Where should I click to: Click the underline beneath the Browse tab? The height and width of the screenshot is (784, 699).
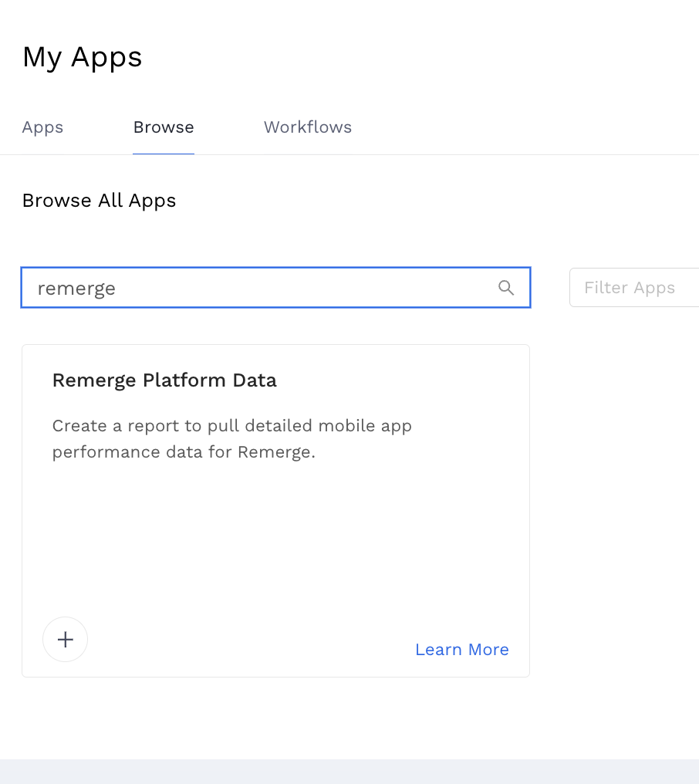pos(164,154)
